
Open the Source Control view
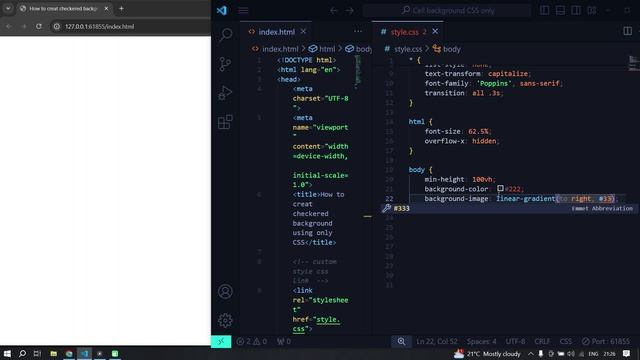225,64
